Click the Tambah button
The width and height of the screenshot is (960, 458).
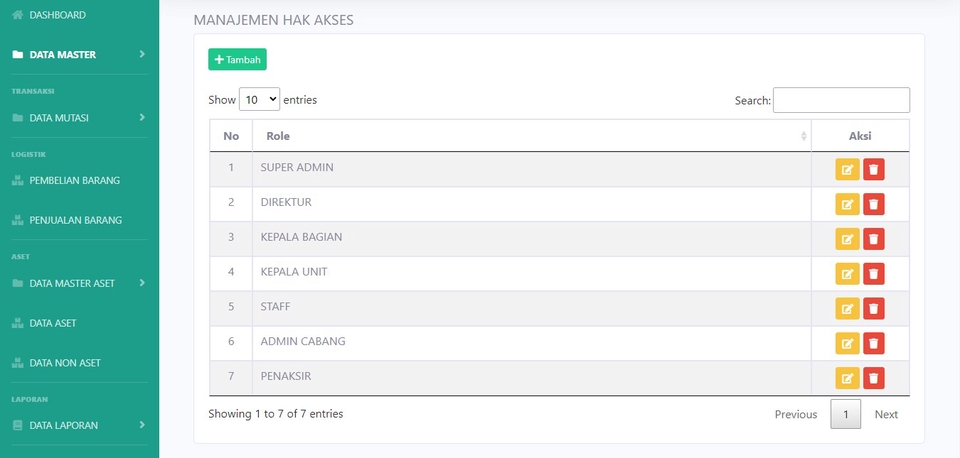(x=237, y=60)
